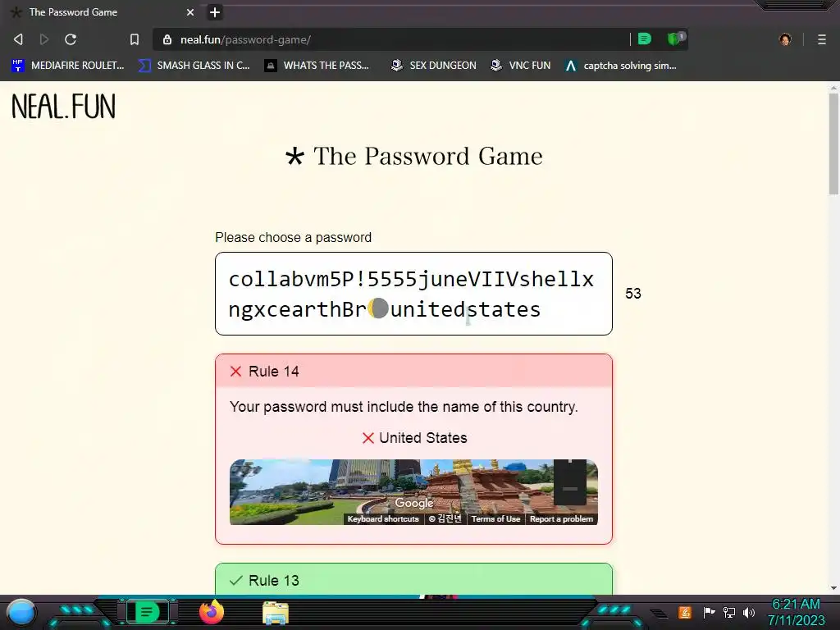
Task: Click the checkmark icon on Rule 13
Action: [x=235, y=580]
